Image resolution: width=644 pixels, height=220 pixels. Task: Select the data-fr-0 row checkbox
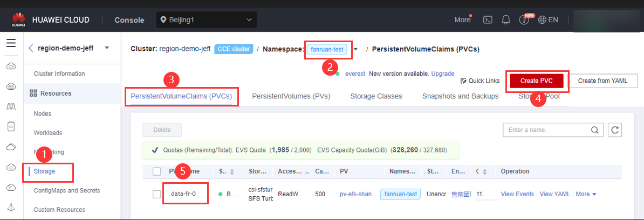[x=157, y=194]
